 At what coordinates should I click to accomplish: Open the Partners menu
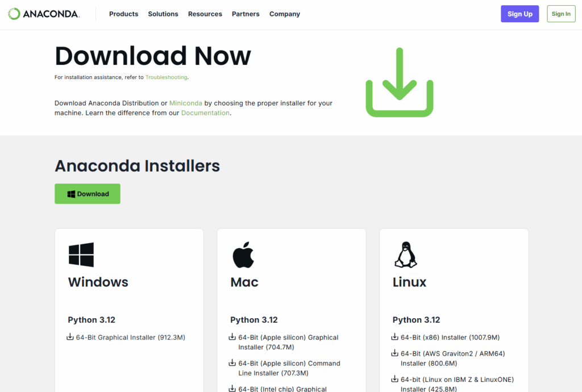pyautogui.click(x=246, y=14)
